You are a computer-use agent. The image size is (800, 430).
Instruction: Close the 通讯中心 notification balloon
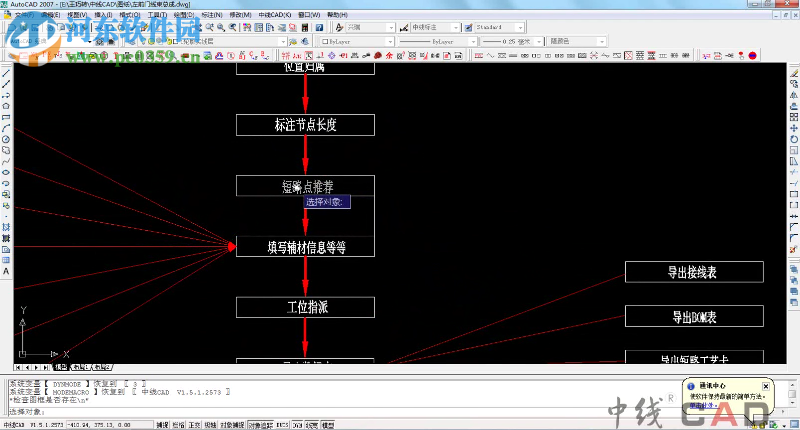(765, 384)
